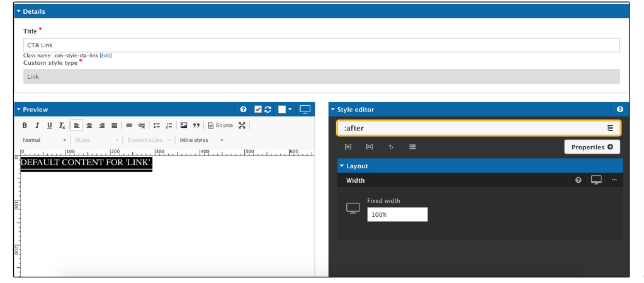This screenshot has height=283, width=644.
Task: Click the :after selector field
Action: [x=479, y=128]
